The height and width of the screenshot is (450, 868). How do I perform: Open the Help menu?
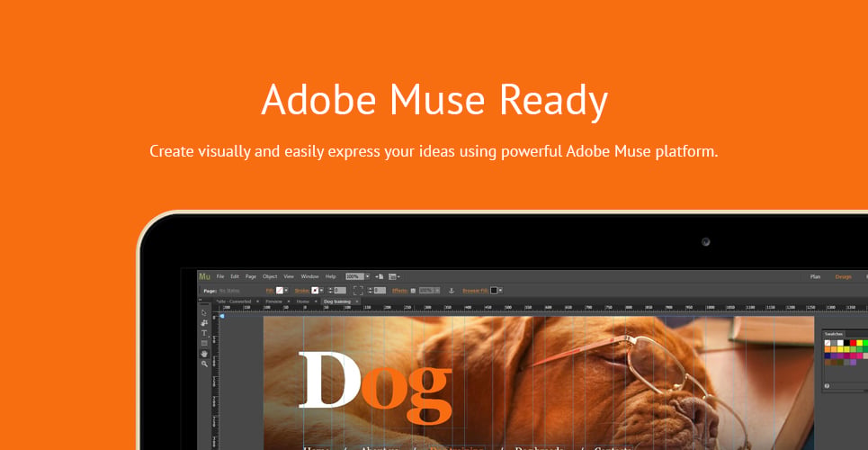click(330, 276)
